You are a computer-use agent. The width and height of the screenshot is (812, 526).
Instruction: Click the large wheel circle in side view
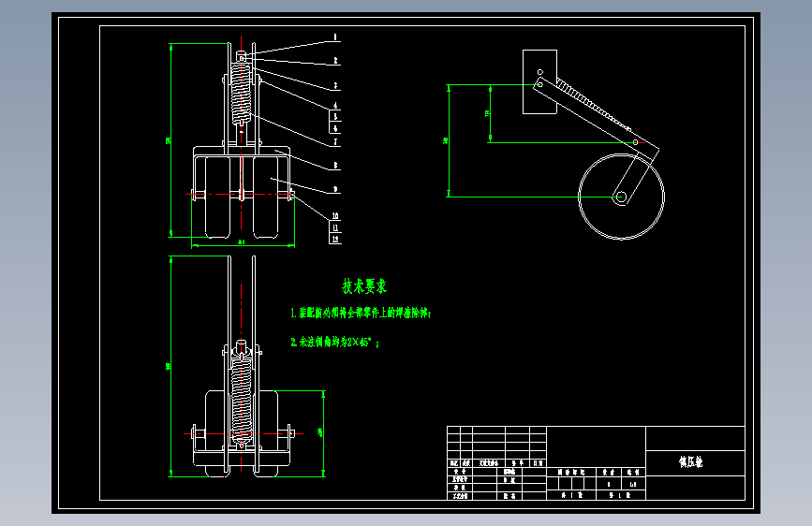(621, 197)
